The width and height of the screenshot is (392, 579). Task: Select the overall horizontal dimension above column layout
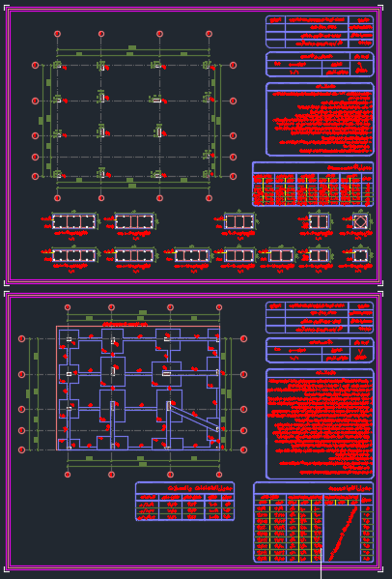click(132, 48)
